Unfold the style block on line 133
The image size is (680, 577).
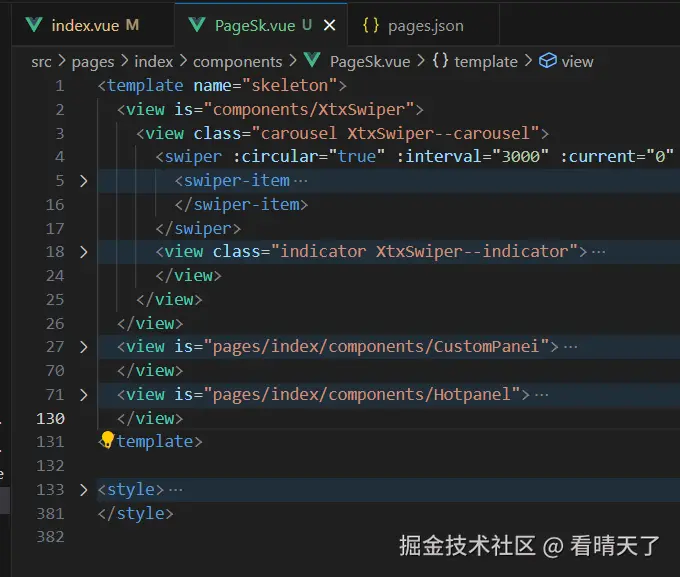84,490
